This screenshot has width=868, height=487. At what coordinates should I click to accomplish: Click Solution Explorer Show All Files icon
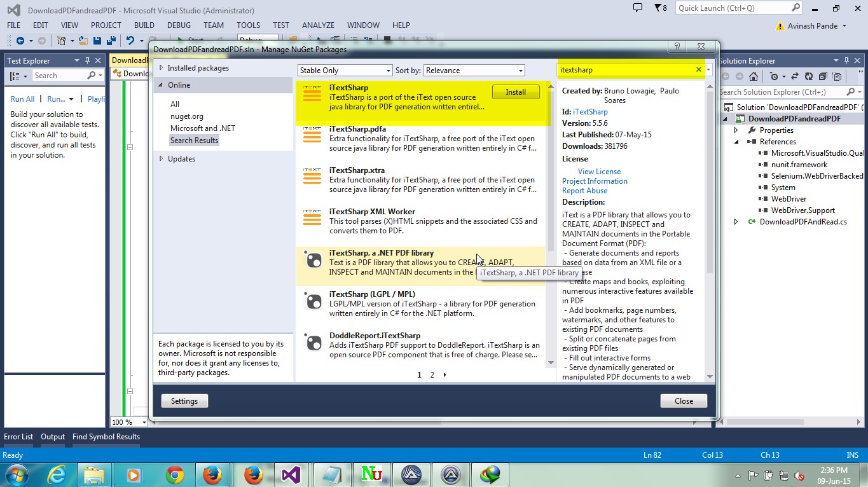[x=836, y=76]
